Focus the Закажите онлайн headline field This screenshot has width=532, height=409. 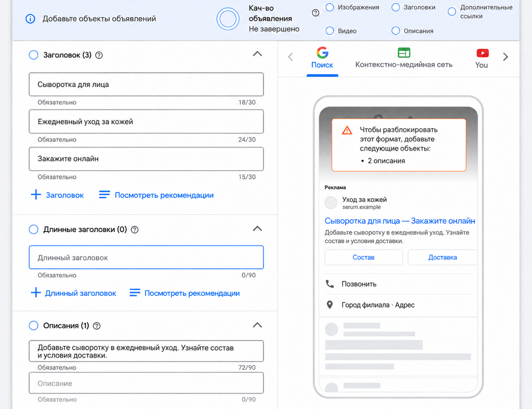pos(146,159)
